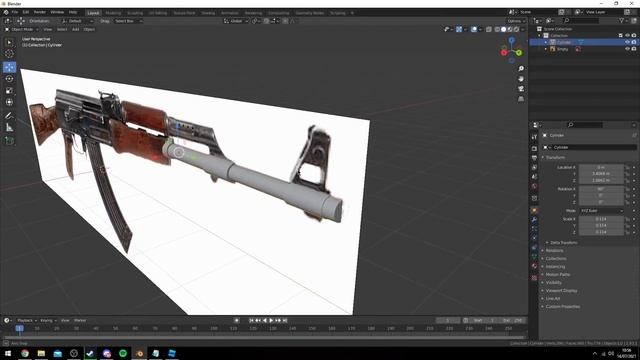Viewport: 640px width, 360px height.
Task: Click the timeline horizontal scrollbar
Action: pyautogui.click(x=264, y=338)
